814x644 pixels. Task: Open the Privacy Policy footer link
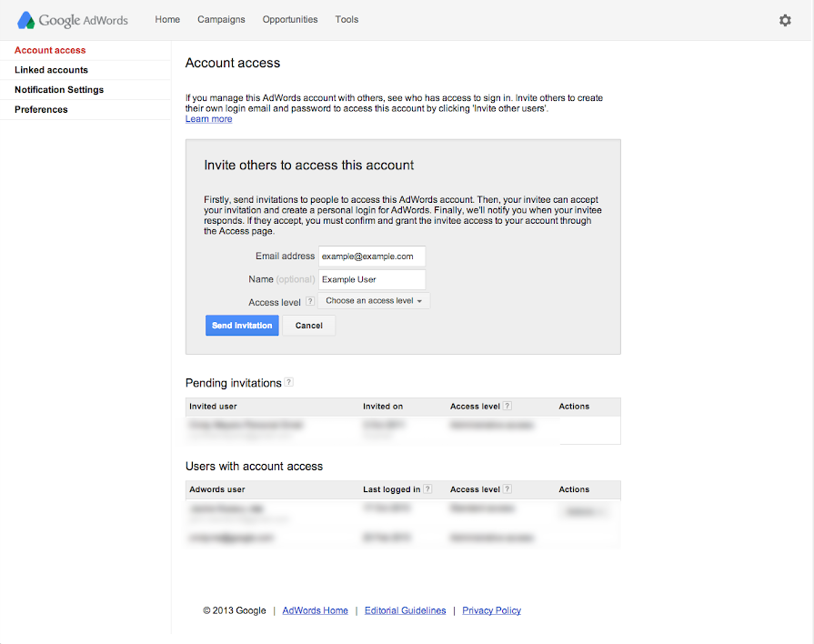tap(491, 610)
